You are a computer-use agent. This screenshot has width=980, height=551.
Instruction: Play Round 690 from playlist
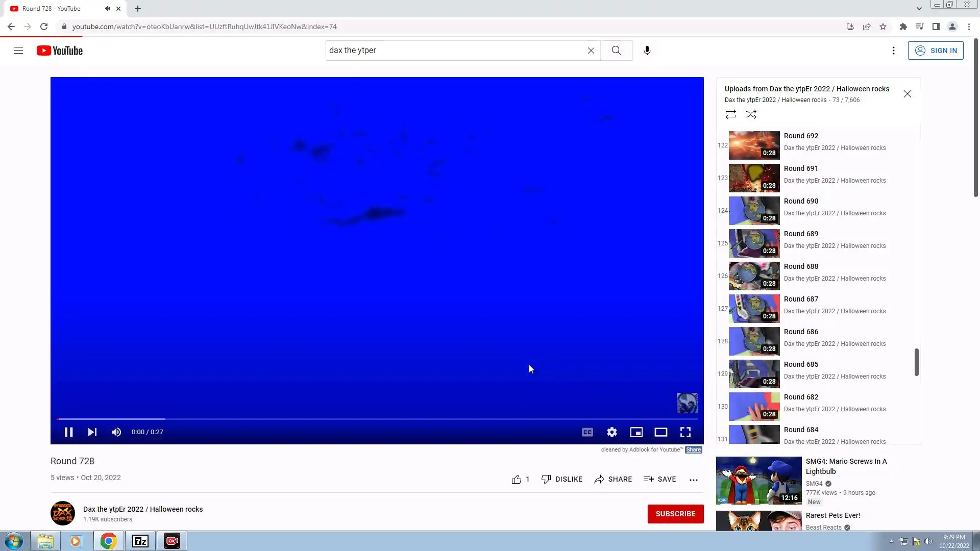coord(801,201)
